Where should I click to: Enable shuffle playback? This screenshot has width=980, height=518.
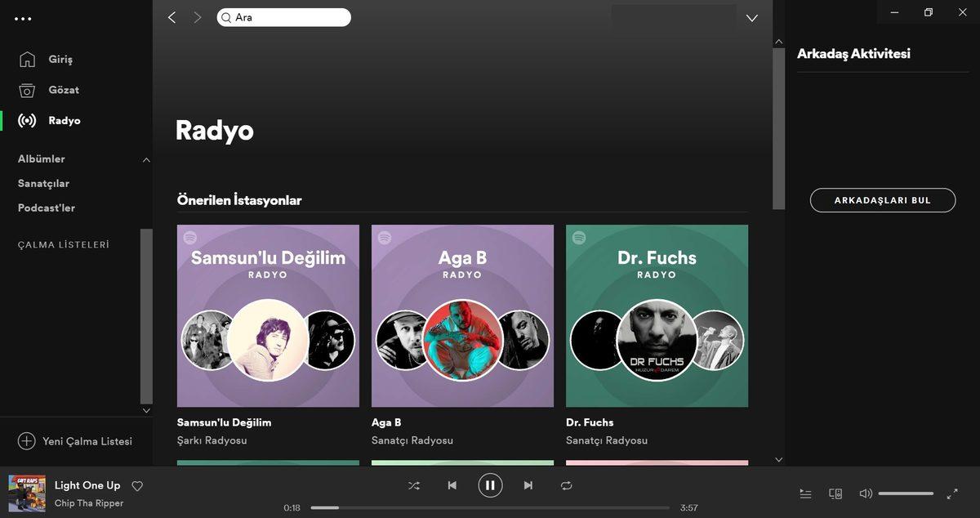pos(414,485)
